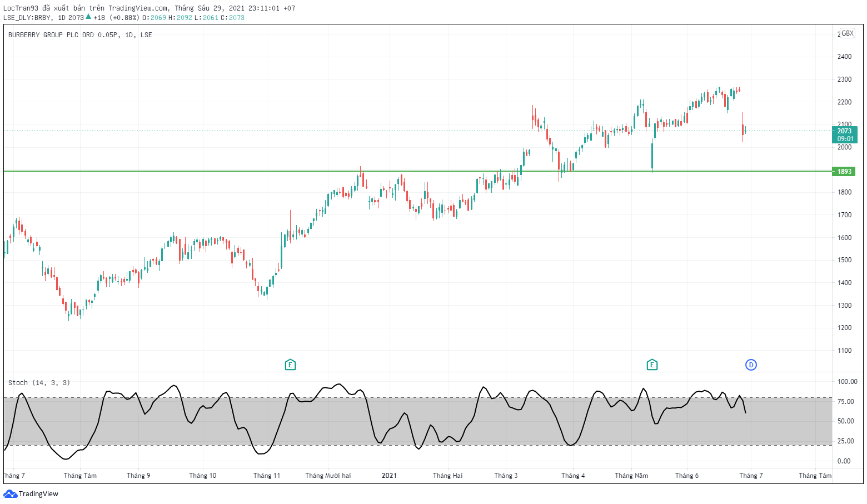Click the GBX currency label
This screenshot has width=867, height=504.
coord(848,33)
